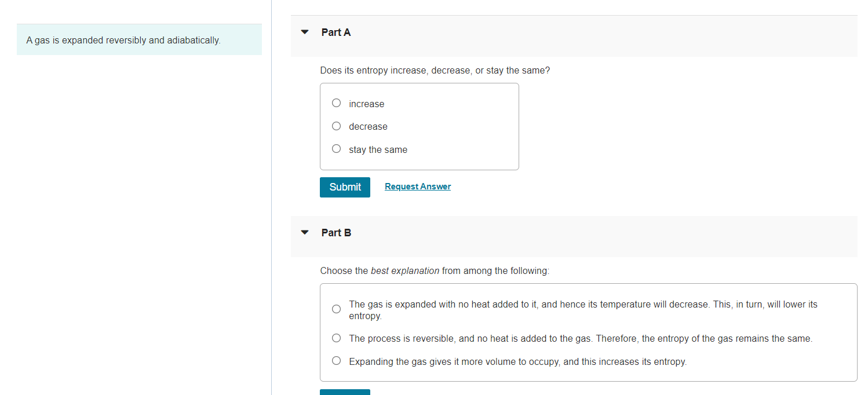Click the Part B section header
The height and width of the screenshot is (395, 868).
(x=336, y=232)
